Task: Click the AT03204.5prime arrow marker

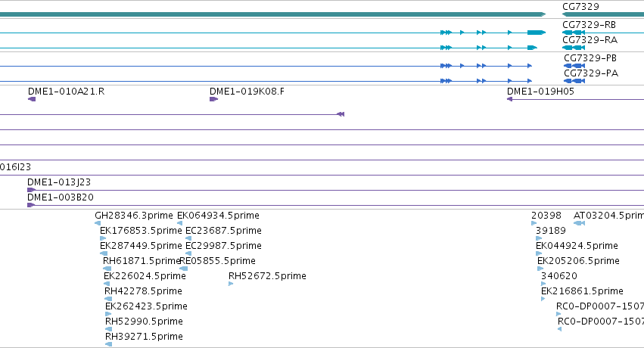Action: (579, 223)
